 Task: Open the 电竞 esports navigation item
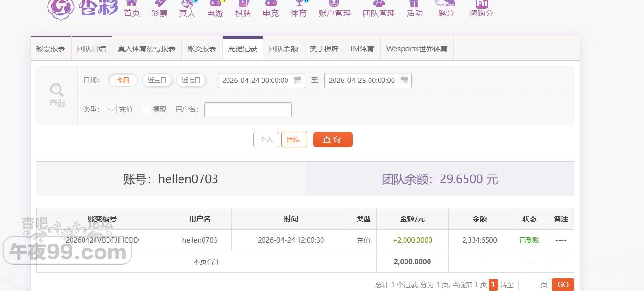[x=271, y=10]
